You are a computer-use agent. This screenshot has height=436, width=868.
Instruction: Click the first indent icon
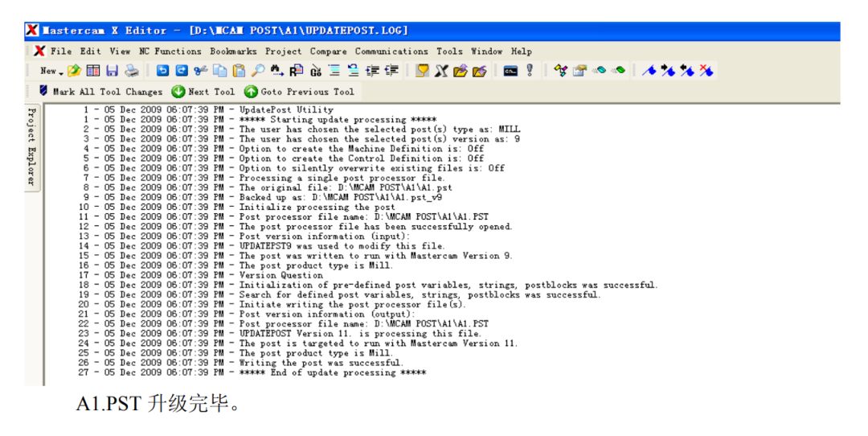[x=373, y=71]
